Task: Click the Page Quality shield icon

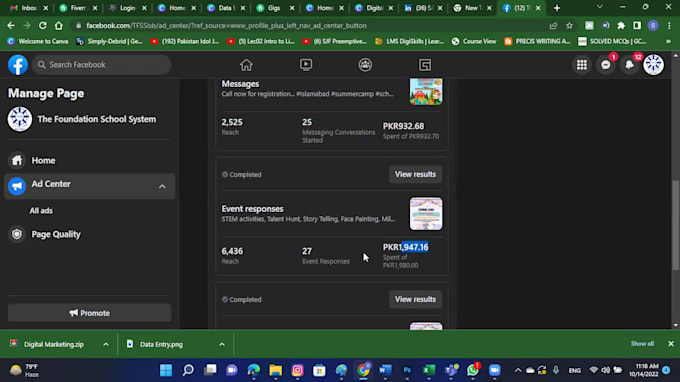Action: click(17, 234)
